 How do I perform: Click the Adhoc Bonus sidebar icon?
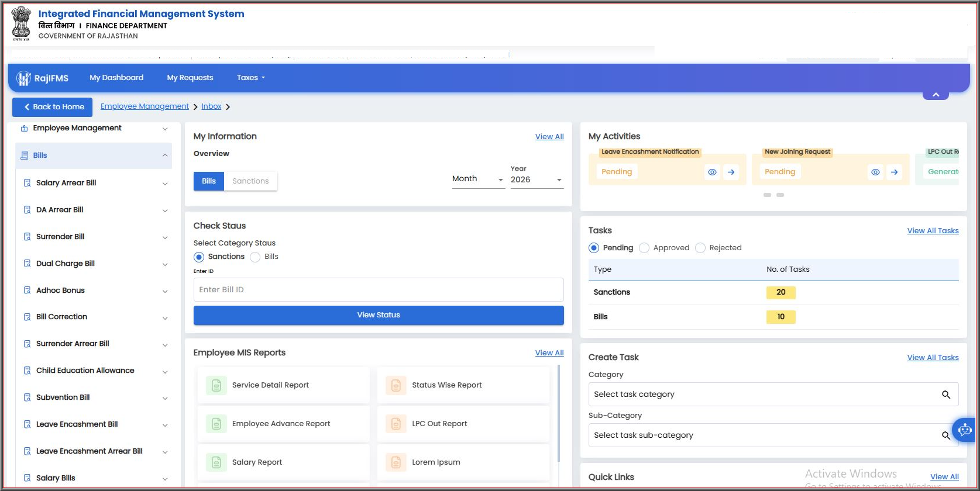[x=27, y=291]
